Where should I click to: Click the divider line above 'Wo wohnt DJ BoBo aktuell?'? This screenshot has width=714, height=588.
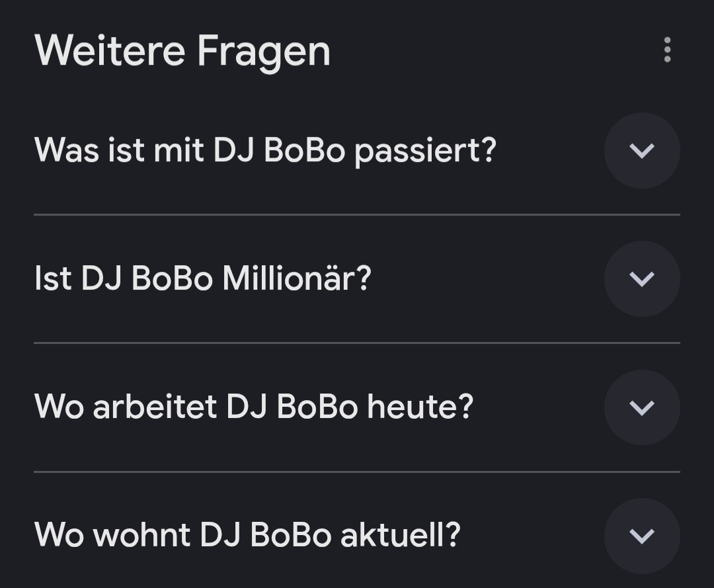coord(357,472)
